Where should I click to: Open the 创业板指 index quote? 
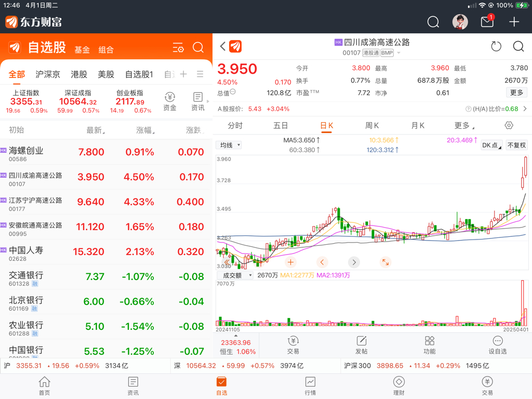[130, 101]
